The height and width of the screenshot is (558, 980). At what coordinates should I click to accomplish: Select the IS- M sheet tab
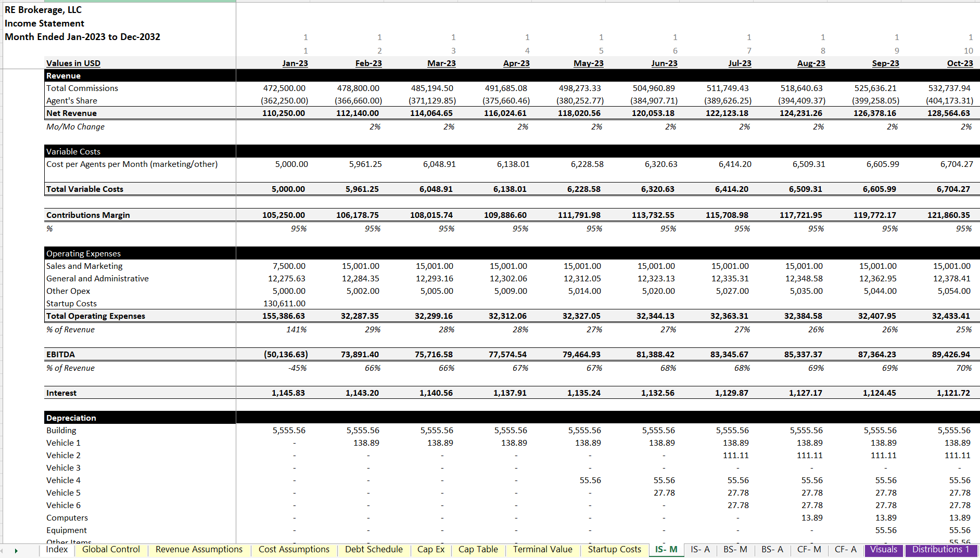pos(666,550)
